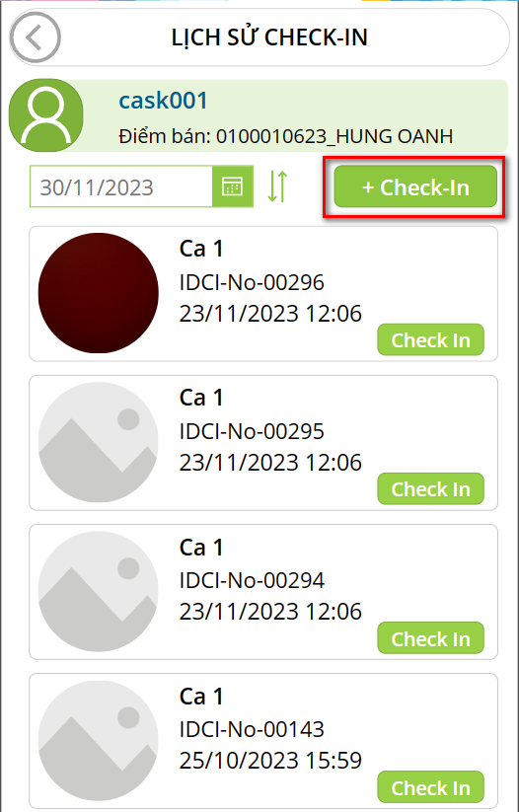The width and height of the screenshot is (519, 812).
Task: Open the IDCI-No-00294 list entry
Action: tap(263, 592)
